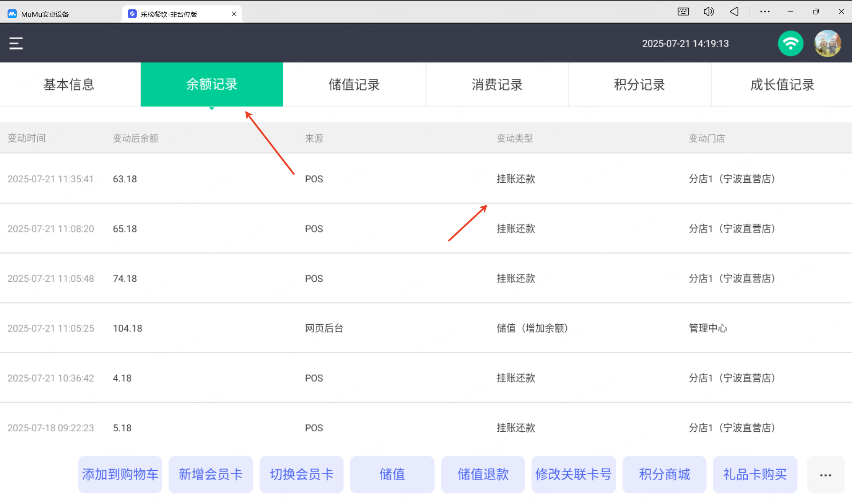Switch to the 基本信息 tab

pos(69,84)
